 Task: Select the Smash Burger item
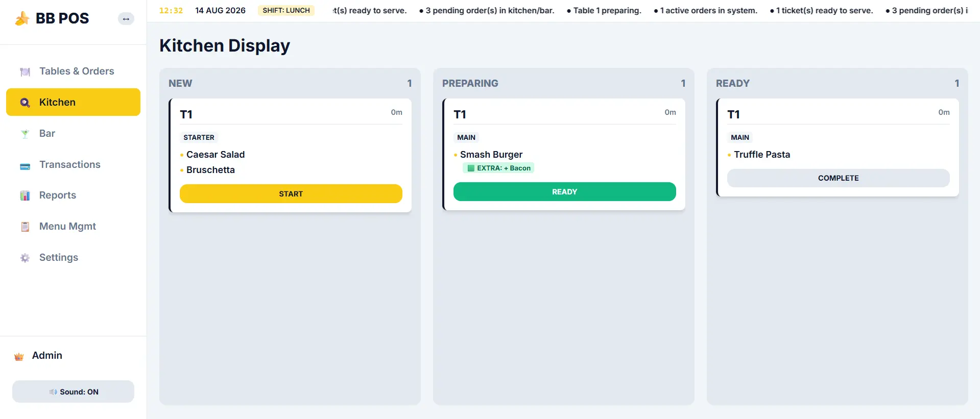491,155
